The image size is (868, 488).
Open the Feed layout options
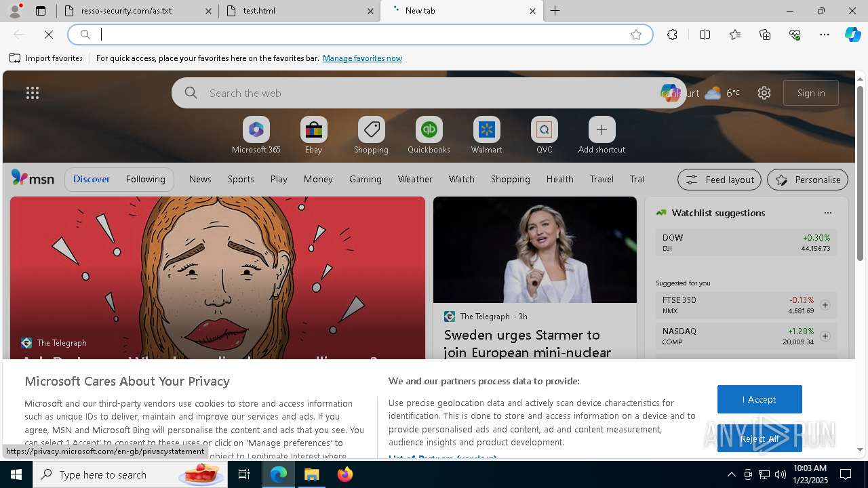719,180
